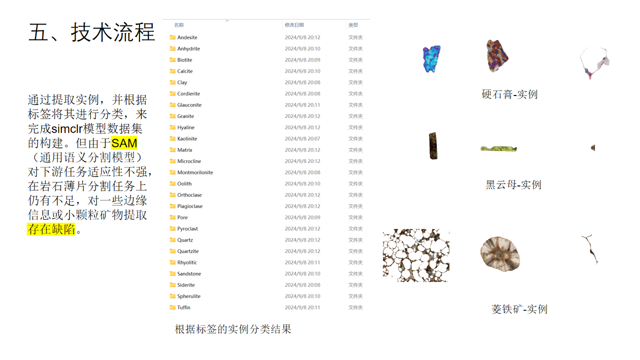The width and height of the screenshot is (640, 360).
Task: Click the Hyaline folder icon
Action: [x=173, y=127]
